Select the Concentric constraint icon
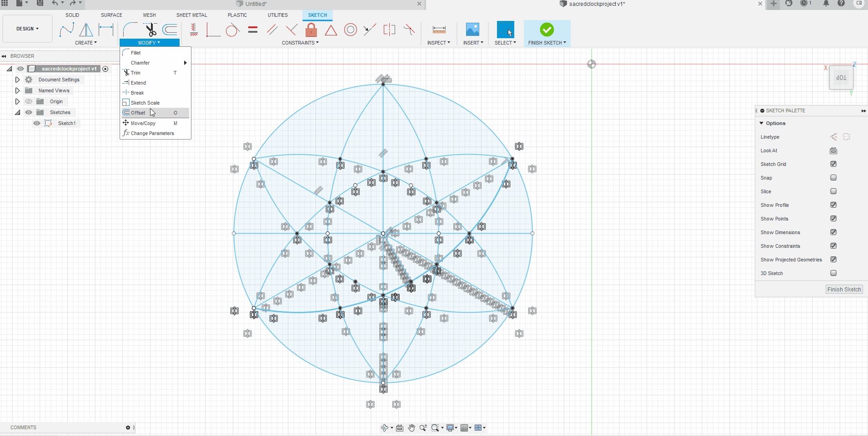Image resolution: width=868 pixels, height=436 pixels. pos(350,29)
